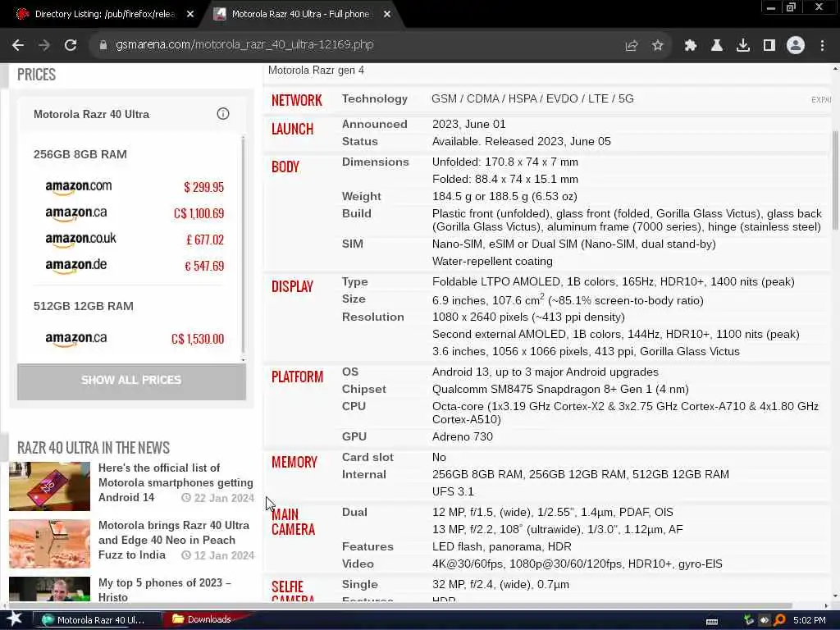Close the Directory Listing tab
Screen dimensions: 840x630
point(190,15)
